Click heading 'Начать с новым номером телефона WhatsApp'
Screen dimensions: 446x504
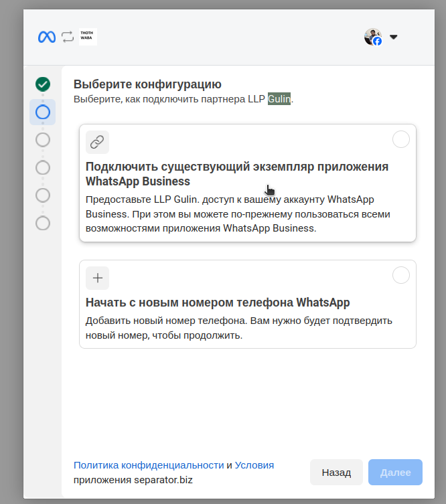tap(218, 303)
